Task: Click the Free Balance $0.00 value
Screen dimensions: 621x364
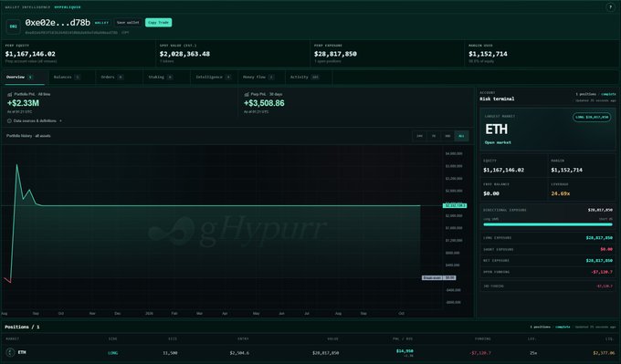Action: (x=491, y=193)
